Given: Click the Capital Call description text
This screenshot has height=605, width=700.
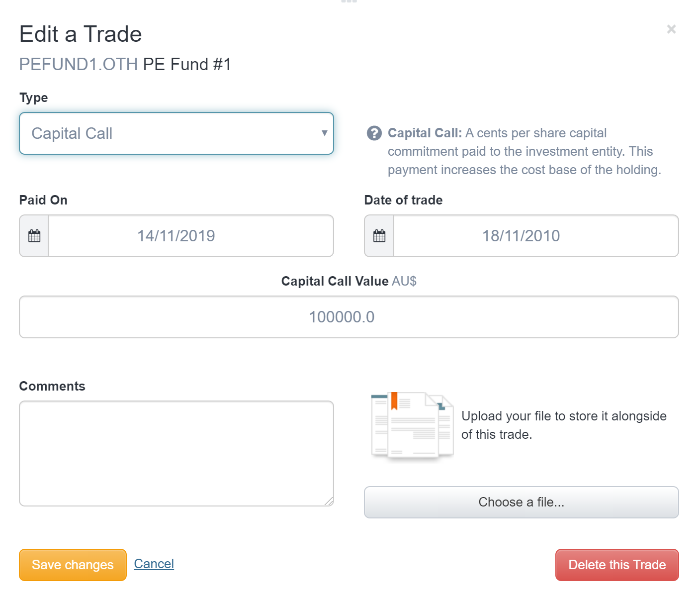Looking at the screenshot, I should (524, 151).
